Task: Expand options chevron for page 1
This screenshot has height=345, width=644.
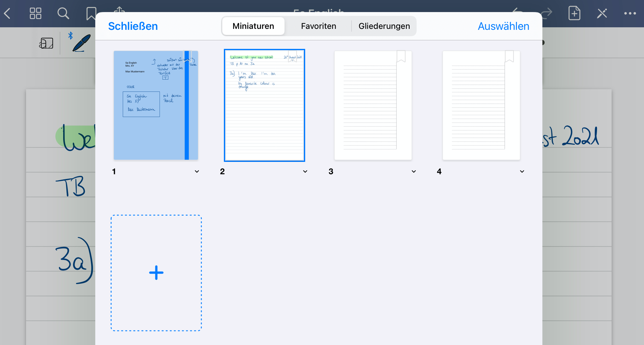Action: click(197, 171)
